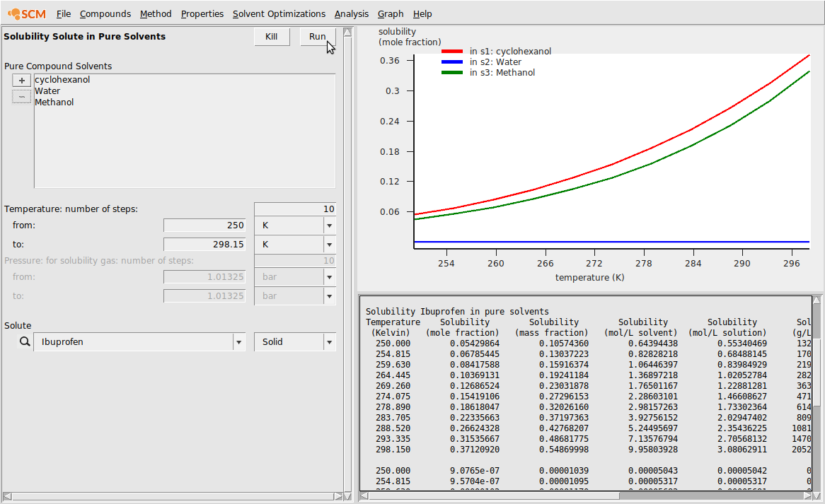
Task: Open the Analysis menu
Action: (352, 13)
